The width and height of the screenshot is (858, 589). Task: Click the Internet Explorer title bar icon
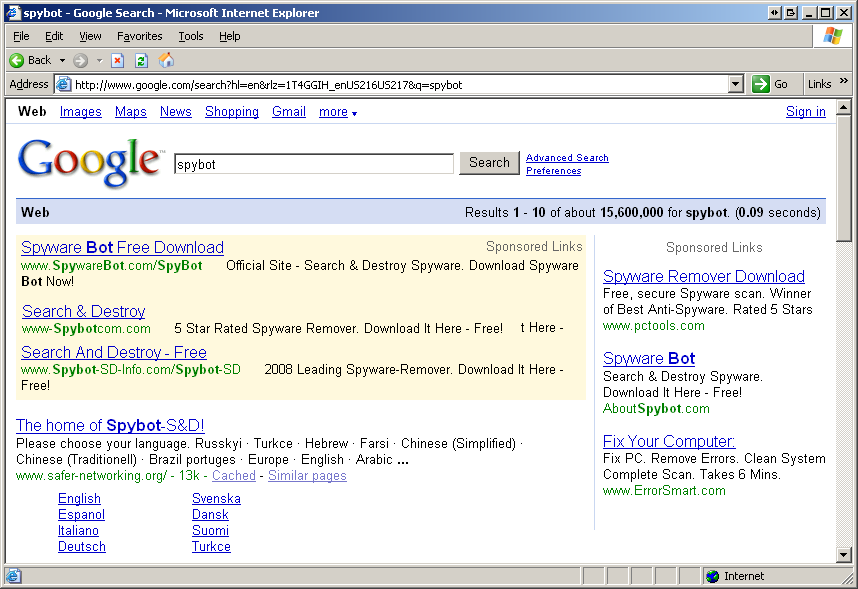click(x=13, y=13)
